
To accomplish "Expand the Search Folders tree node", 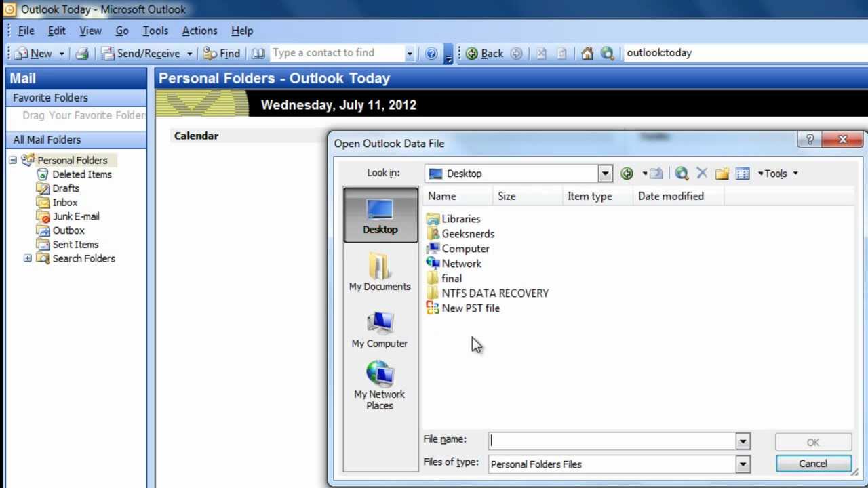I will tap(28, 258).
